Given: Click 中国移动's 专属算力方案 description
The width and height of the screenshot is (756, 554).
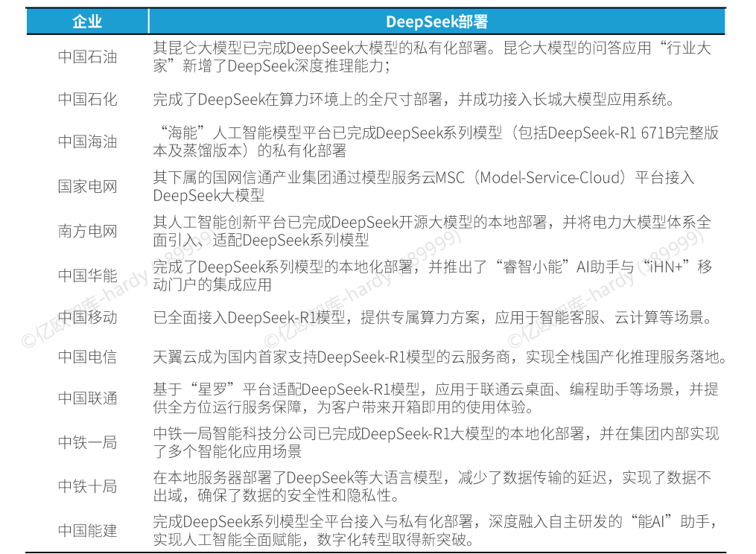Looking at the screenshot, I should pyautogui.click(x=433, y=318).
